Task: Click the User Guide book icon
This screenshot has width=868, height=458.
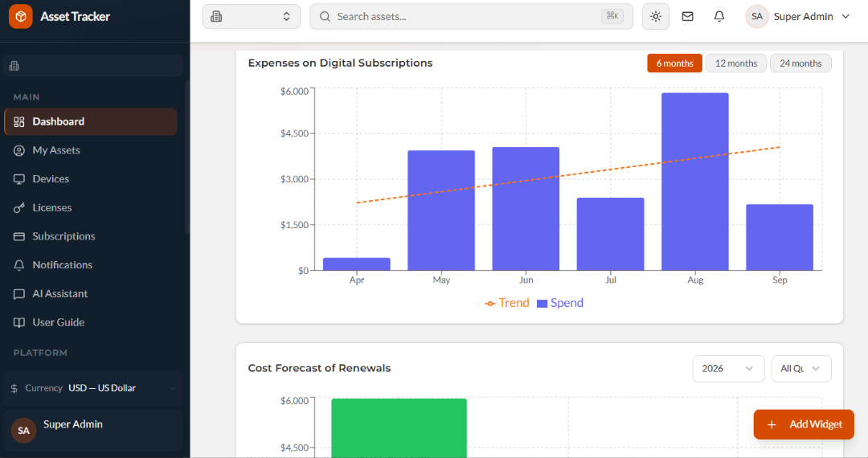Action: [x=19, y=322]
